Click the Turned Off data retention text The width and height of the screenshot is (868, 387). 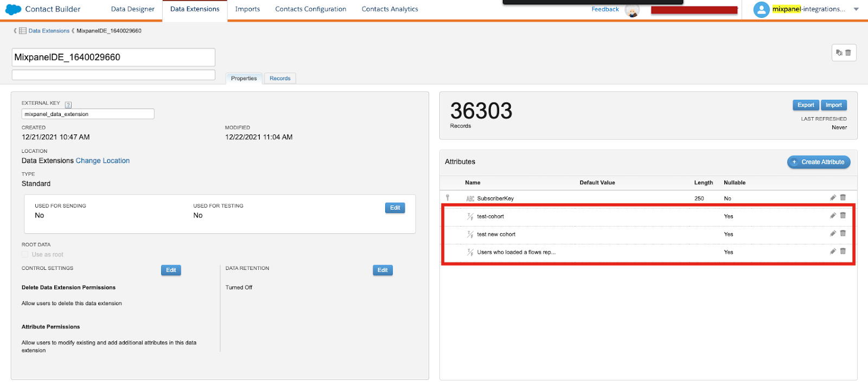[239, 288]
